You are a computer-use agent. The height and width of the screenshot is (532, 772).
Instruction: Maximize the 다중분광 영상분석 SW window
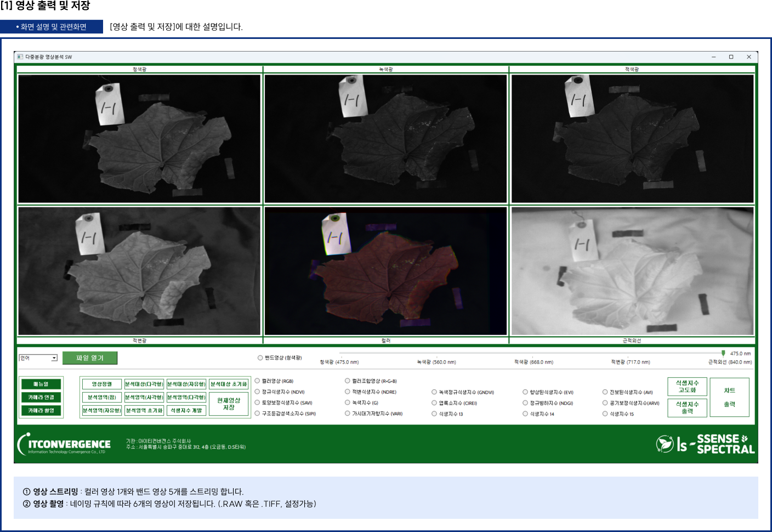tap(731, 57)
